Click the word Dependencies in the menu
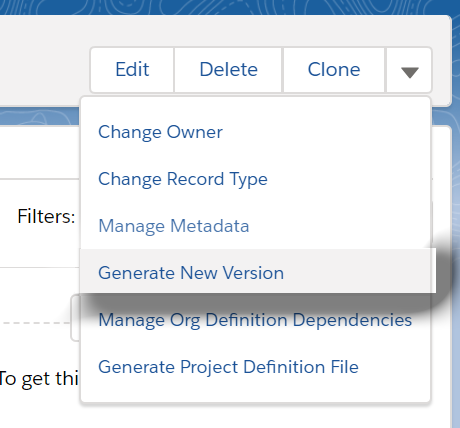Screen dimensions: 460x428 [352, 320]
